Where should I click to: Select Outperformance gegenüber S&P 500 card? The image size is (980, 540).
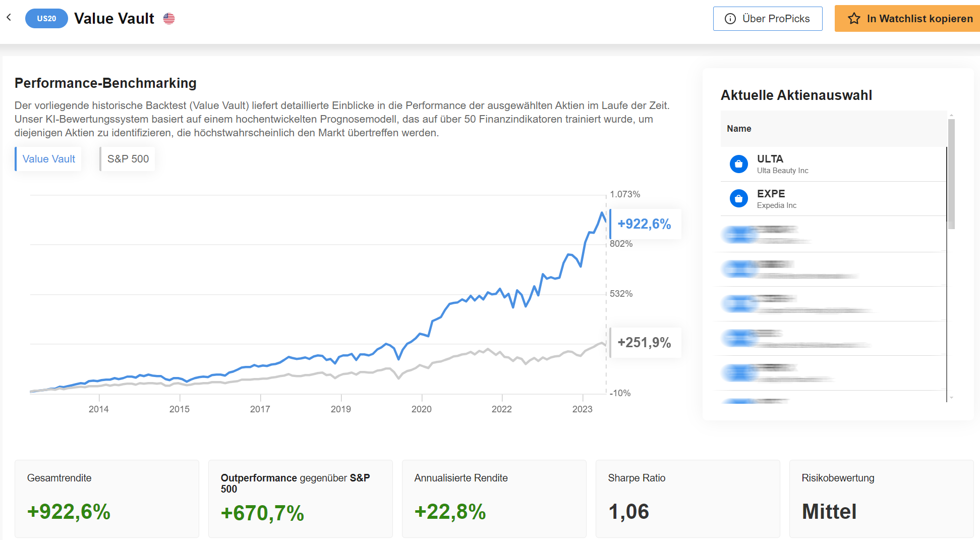301,499
